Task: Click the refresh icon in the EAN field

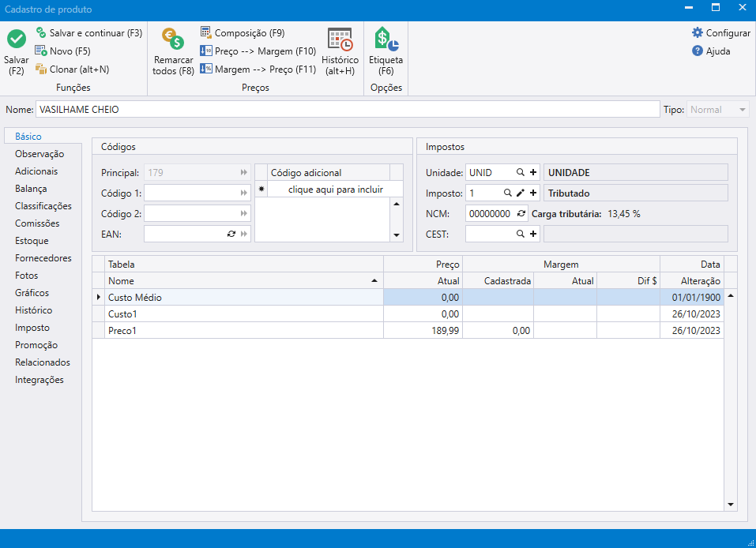Action: (231, 234)
